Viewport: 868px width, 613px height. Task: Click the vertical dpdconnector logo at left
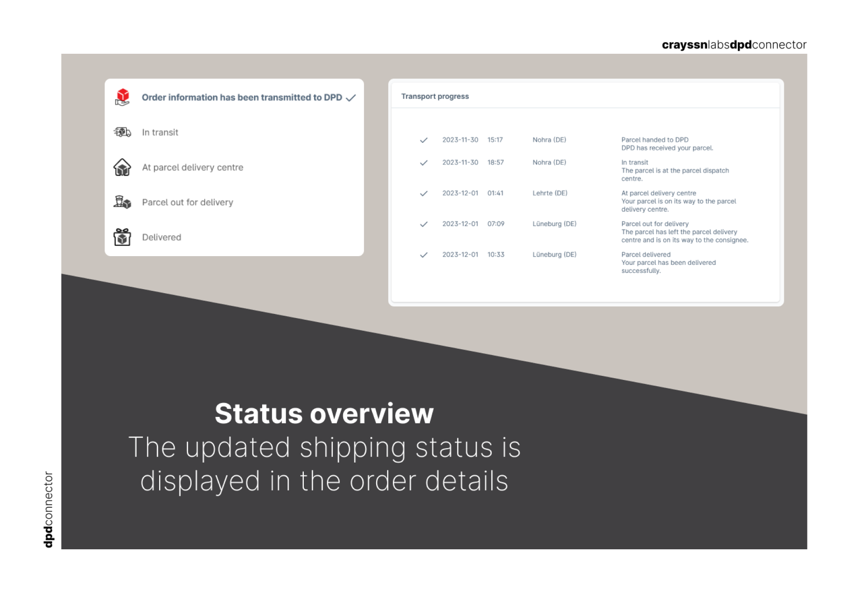(x=48, y=510)
